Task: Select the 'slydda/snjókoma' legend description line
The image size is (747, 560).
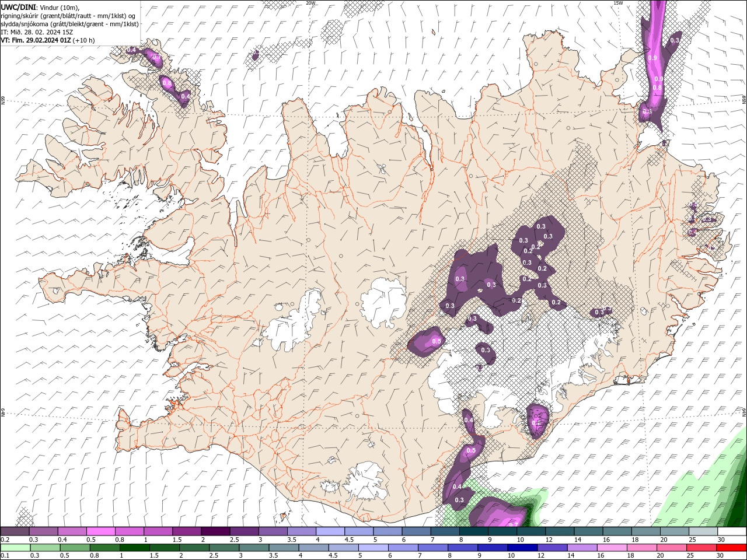Action: (69, 24)
